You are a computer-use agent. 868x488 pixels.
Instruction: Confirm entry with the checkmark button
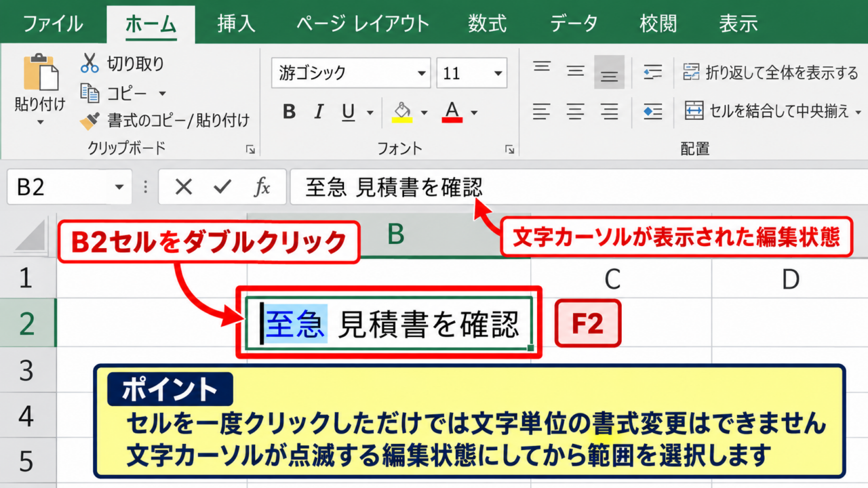pyautogui.click(x=222, y=188)
